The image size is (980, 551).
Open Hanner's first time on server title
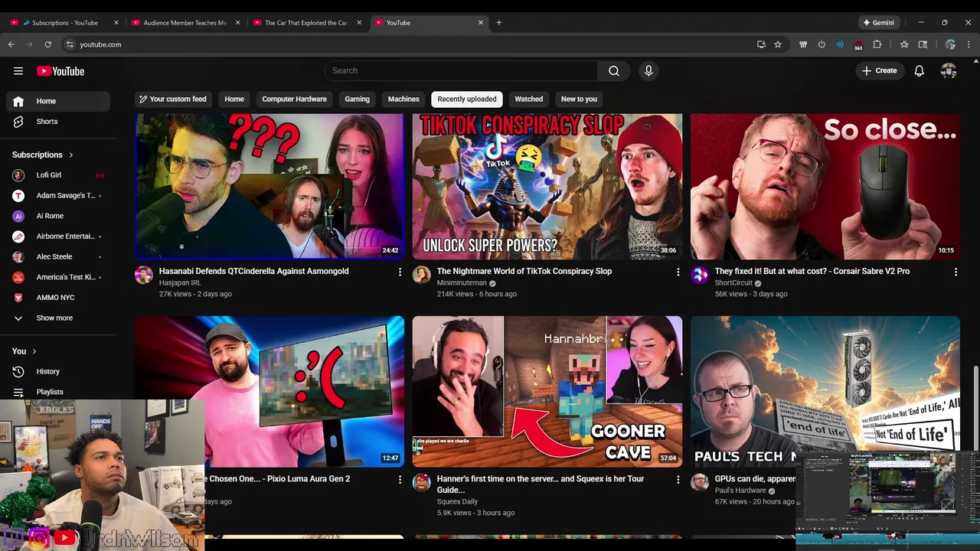click(541, 484)
